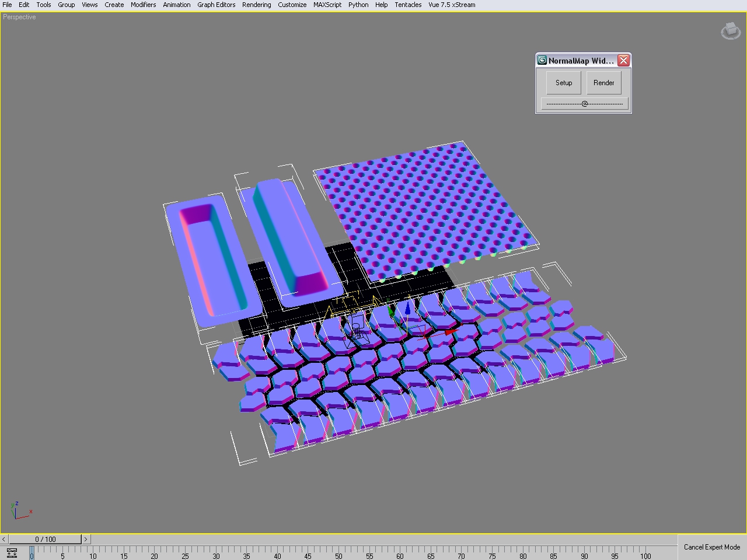This screenshot has width=747, height=560.
Task: Open the Graph Editors menu
Action: tap(216, 5)
